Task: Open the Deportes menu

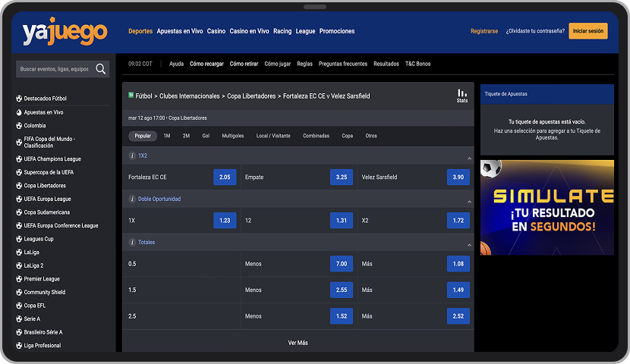Action: pyautogui.click(x=140, y=31)
